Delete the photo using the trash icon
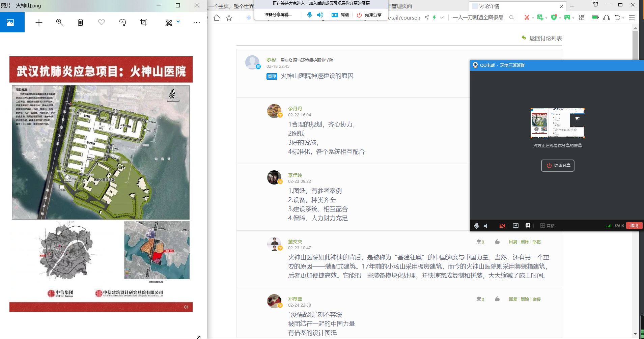Image resolution: width=644 pixels, height=339 pixels. click(x=80, y=22)
